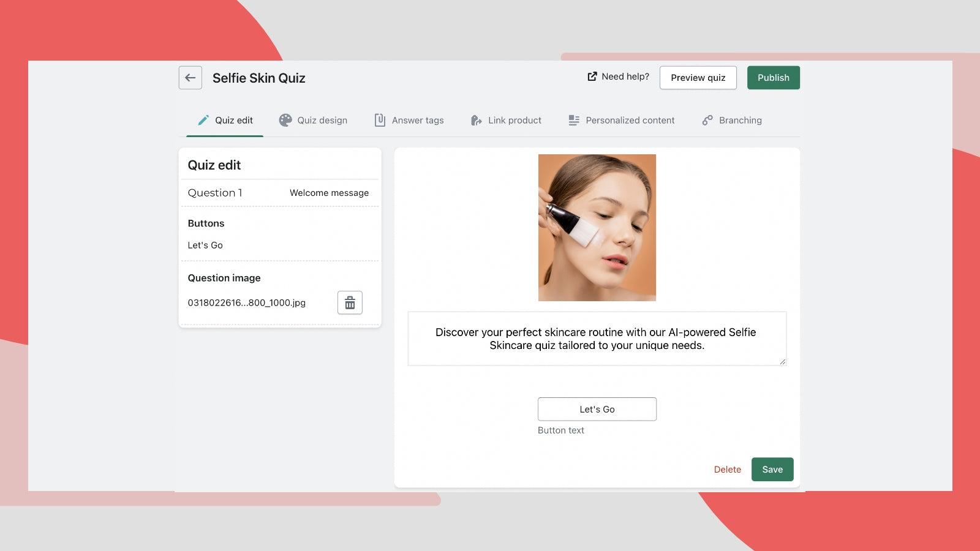Click the Personalized content list icon
The width and height of the screenshot is (980, 551).
pos(573,120)
